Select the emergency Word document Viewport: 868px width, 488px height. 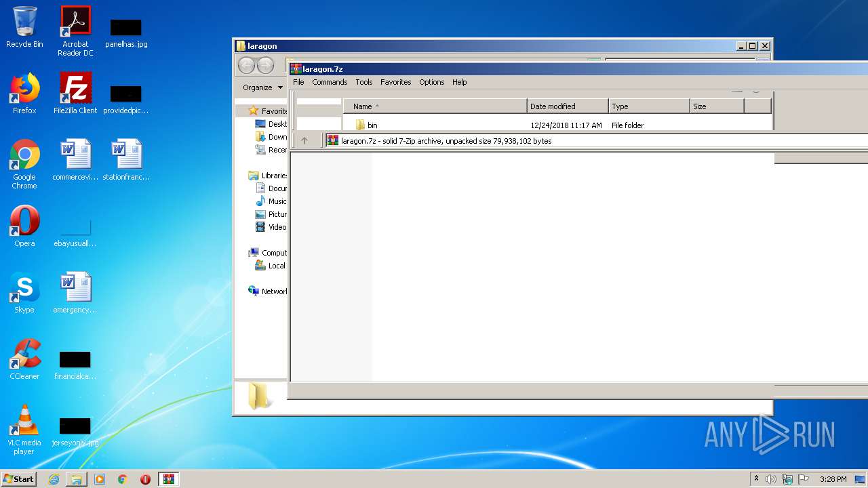(75, 293)
